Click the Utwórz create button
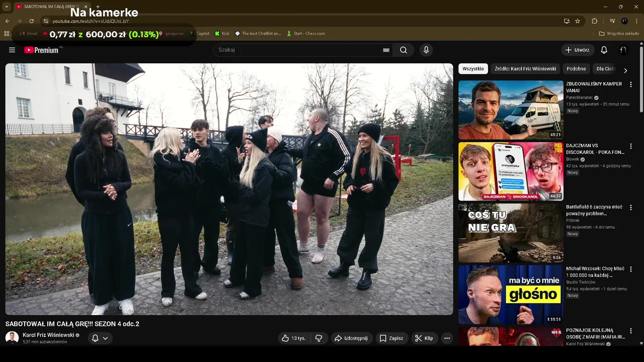Screen dimensions: 644x362 [x=577, y=50]
